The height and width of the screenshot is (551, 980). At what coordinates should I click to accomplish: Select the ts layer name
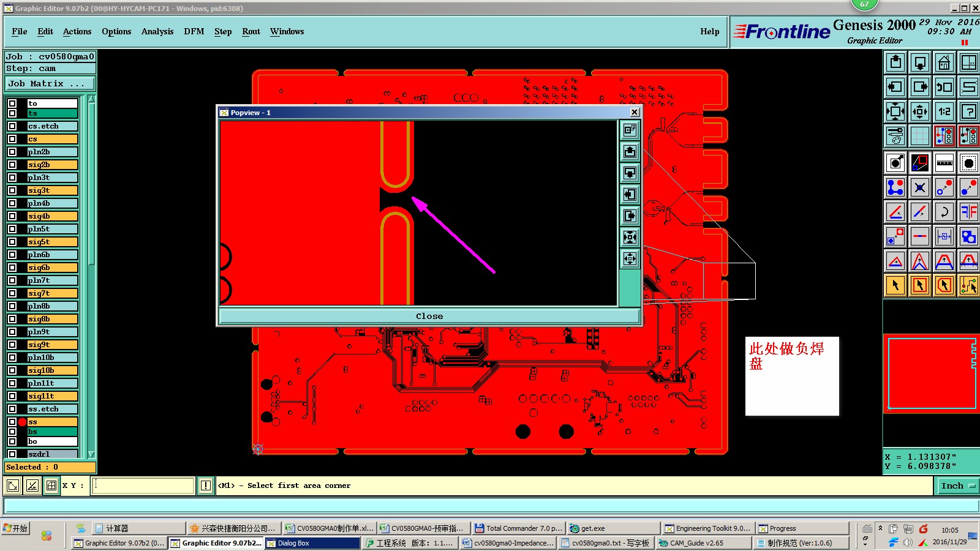pyautogui.click(x=53, y=113)
